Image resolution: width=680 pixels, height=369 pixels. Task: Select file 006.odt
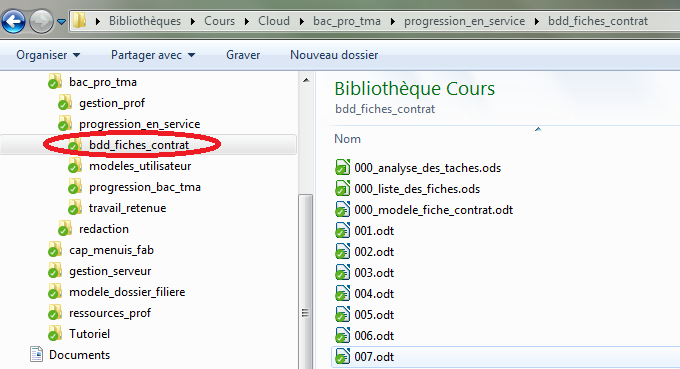click(374, 336)
